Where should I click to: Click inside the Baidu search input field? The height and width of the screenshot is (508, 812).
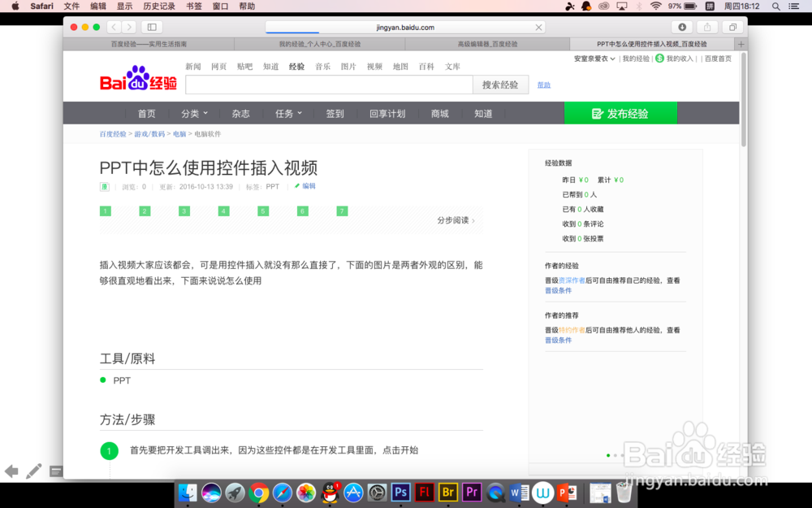(329, 85)
